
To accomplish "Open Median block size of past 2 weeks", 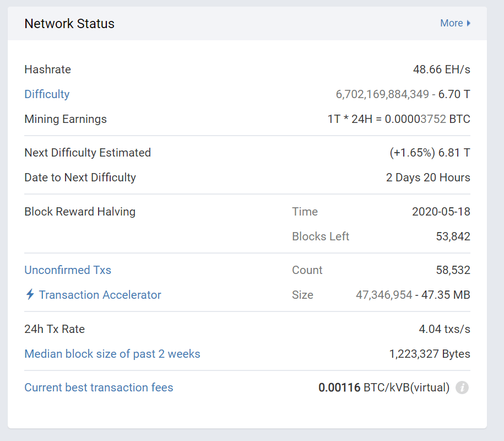I will point(112,354).
